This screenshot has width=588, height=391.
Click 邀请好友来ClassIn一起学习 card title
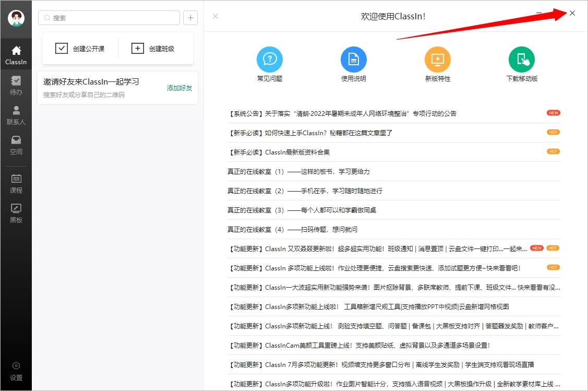[91, 81]
